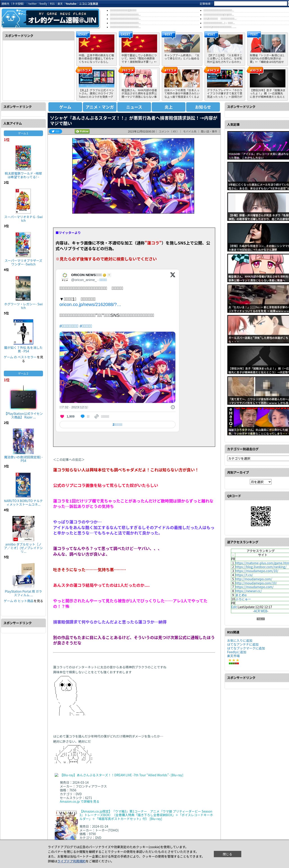The height and width of the screenshot is (868, 289).
Task: Click the モバイル系 category link
Action: [x=190, y=131]
